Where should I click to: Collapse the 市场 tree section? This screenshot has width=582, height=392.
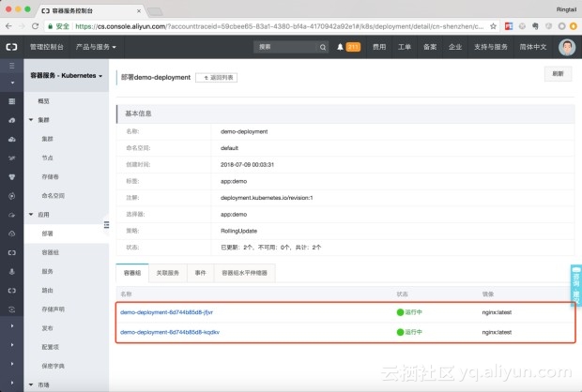pos(31,384)
